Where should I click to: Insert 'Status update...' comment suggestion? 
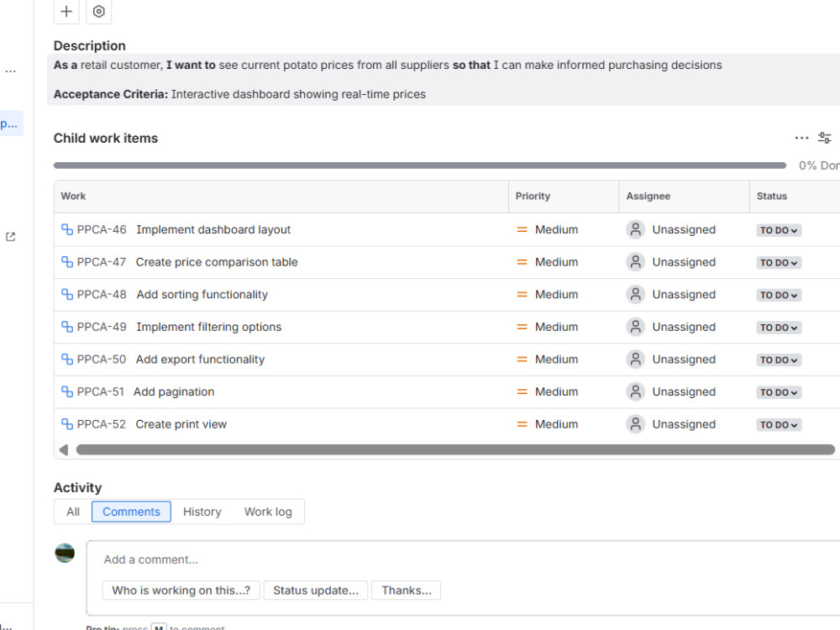coord(316,591)
